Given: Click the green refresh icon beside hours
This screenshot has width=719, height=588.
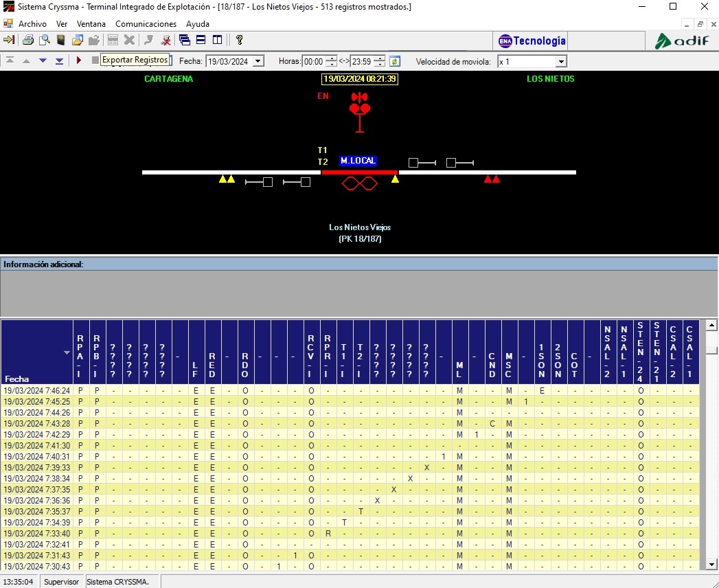Looking at the screenshot, I should click(x=395, y=61).
